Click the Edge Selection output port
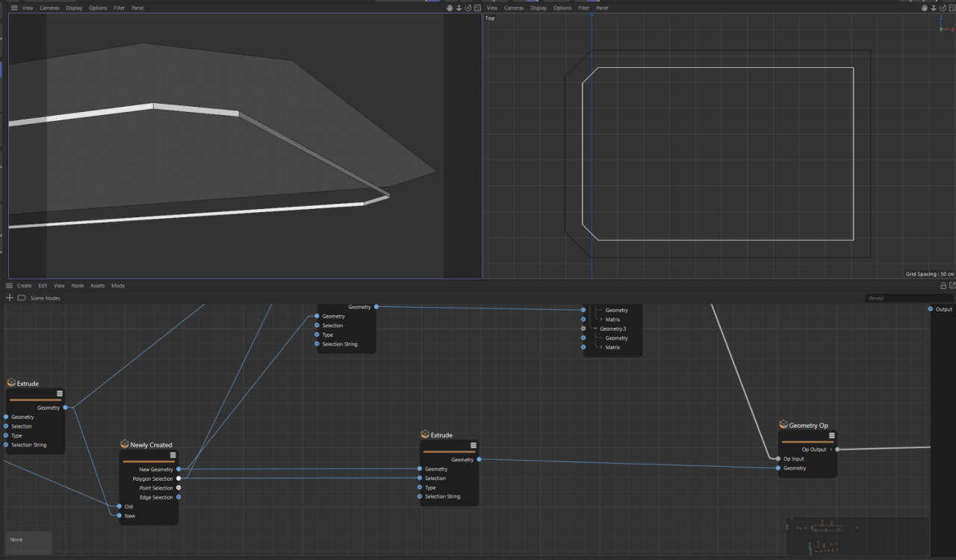Viewport: 956px width, 560px height. coord(178,497)
